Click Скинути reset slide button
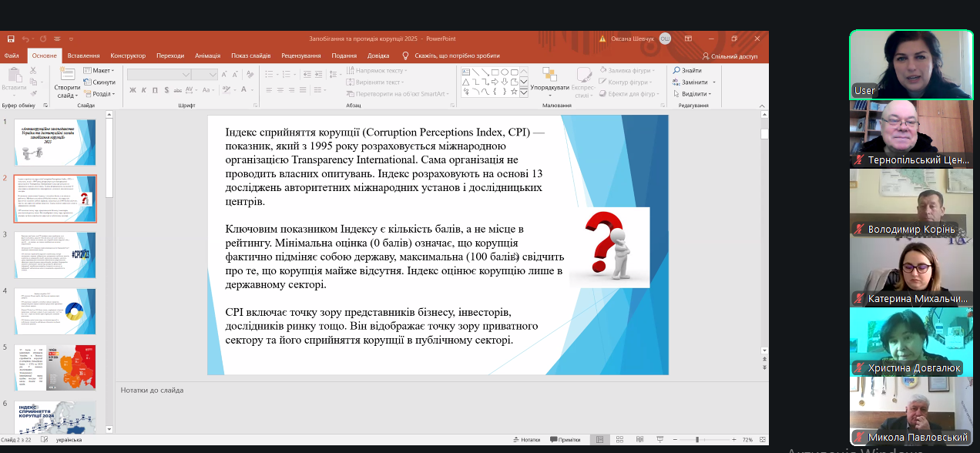The image size is (980, 453). pyautogui.click(x=100, y=82)
